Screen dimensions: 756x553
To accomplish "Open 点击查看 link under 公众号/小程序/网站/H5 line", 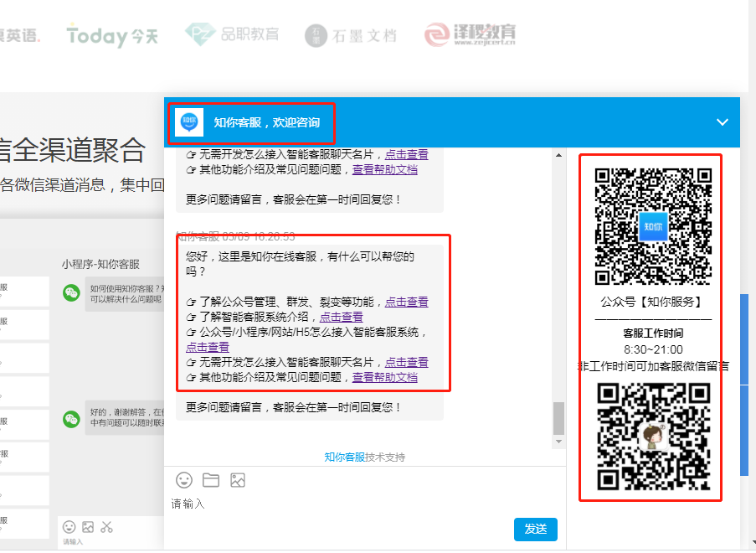I will 208,347.
